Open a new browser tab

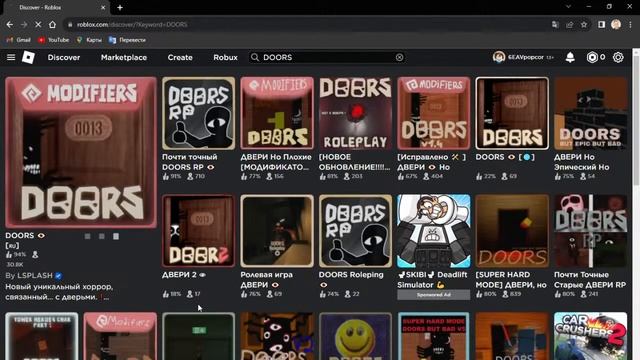click(120, 7)
